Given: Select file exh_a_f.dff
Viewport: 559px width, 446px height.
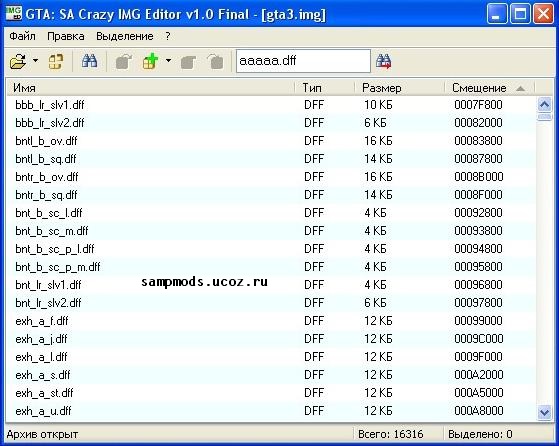Looking at the screenshot, I should coord(42,321).
